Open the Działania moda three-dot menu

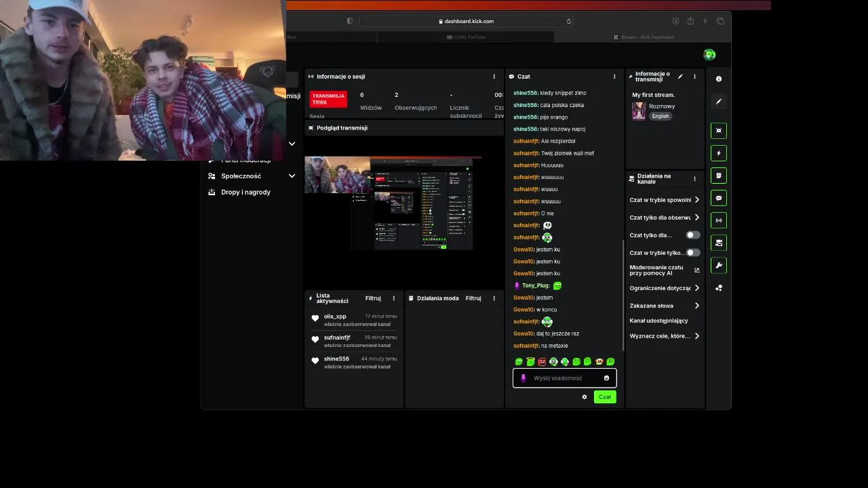[494, 298]
